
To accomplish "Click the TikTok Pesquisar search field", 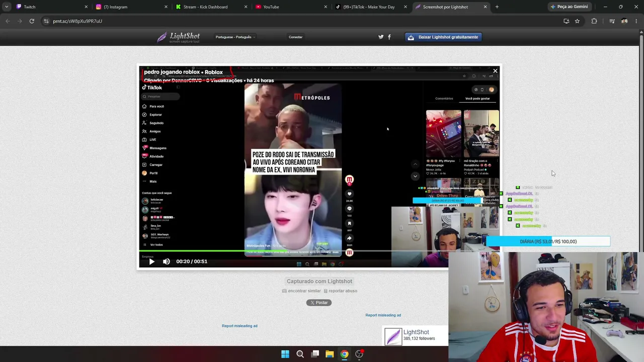I will (x=160, y=97).
